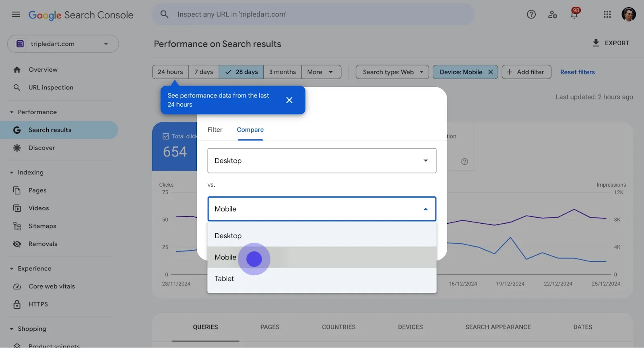644x348 pixels.
Task: Open notifications bell with 98 badge
Action: pyautogui.click(x=574, y=14)
